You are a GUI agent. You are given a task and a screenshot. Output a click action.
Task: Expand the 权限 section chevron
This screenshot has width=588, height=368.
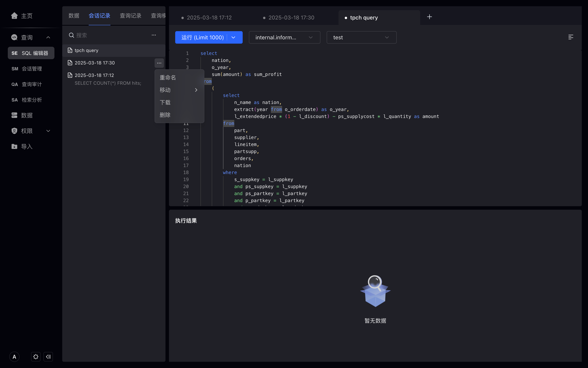pos(48,131)
